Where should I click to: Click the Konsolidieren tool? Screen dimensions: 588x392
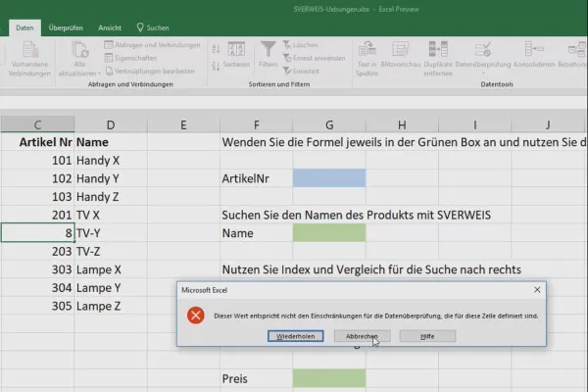[534, 55]
